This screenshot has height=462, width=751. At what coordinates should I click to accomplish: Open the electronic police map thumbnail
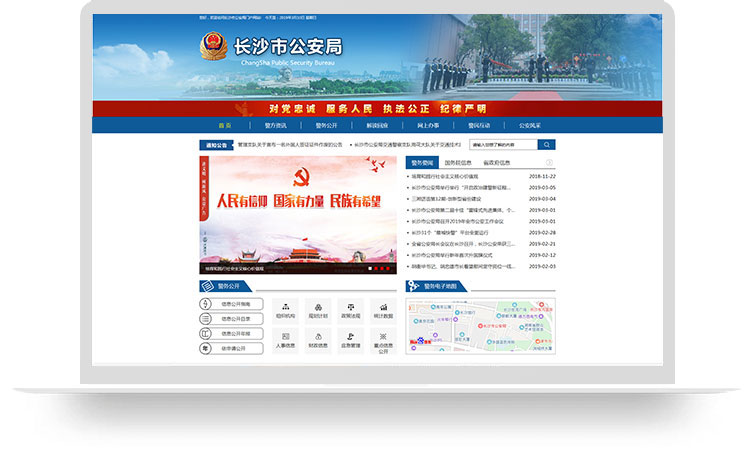[x=480, y=326]
